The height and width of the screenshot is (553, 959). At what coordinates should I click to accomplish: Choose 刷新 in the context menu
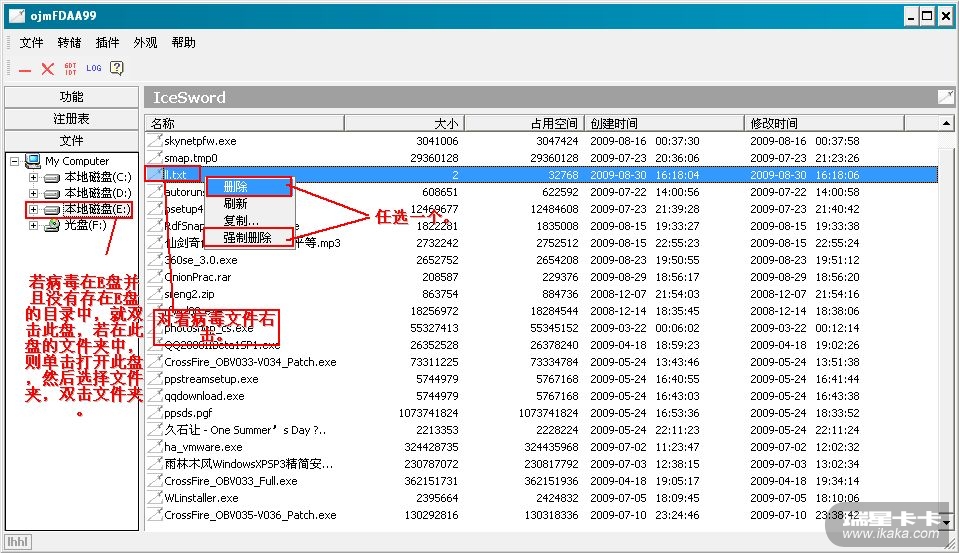[x=250, y=203]
